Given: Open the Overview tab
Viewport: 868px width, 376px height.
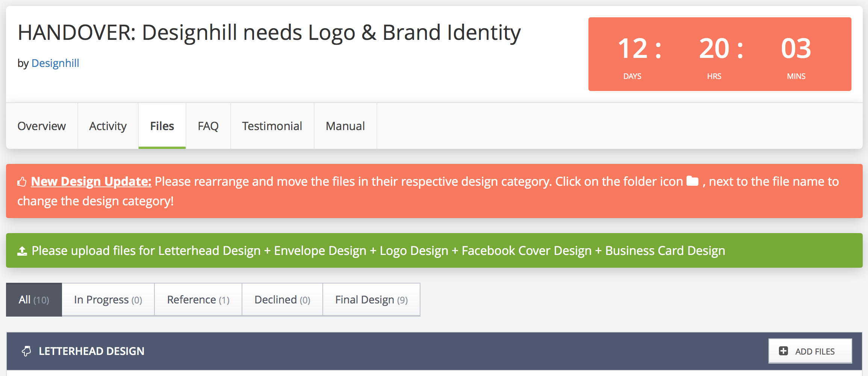Looking at the screenshot, I should point(42,126).
